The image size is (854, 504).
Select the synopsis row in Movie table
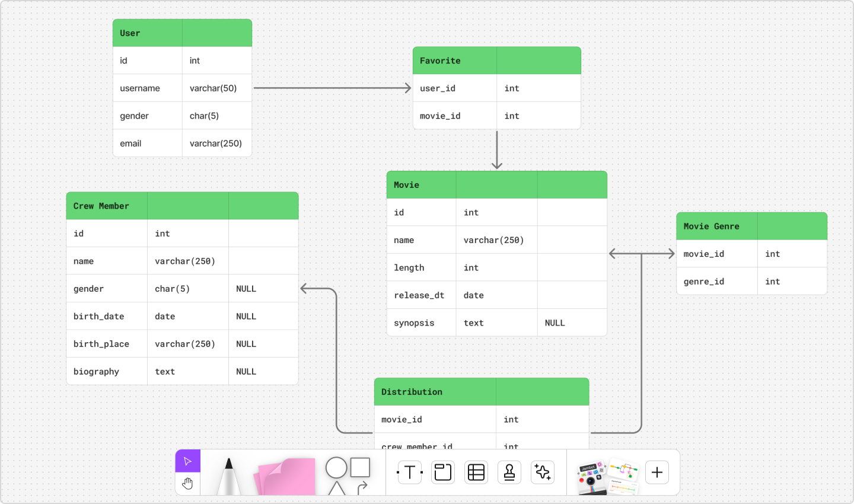496,322
